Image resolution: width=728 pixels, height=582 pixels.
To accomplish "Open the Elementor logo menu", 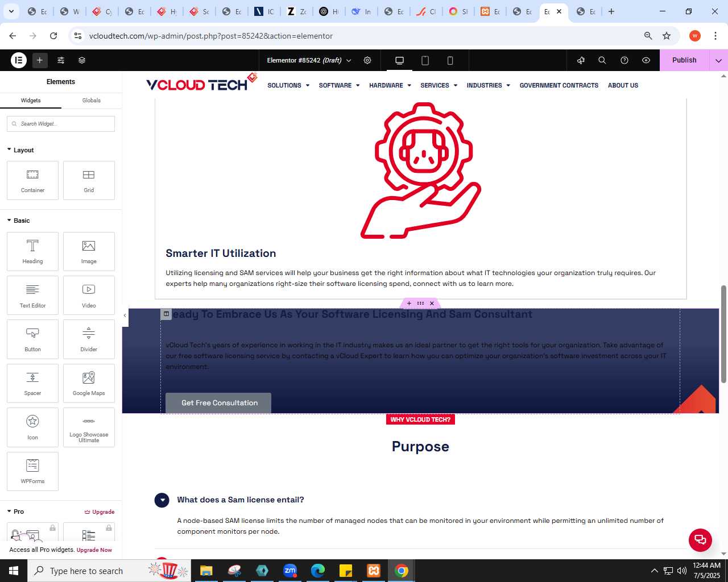I will pyautogui.click(x=19, y=60).
